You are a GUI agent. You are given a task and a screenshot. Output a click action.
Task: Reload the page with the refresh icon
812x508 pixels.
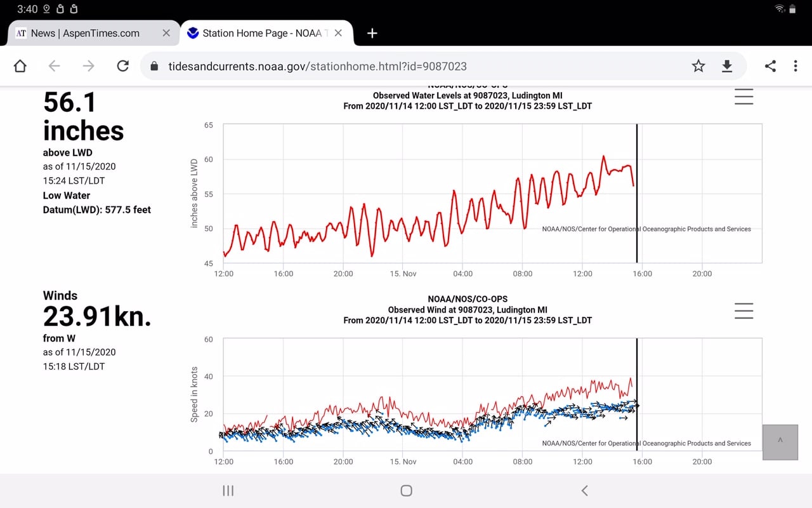tap(123, 66)
